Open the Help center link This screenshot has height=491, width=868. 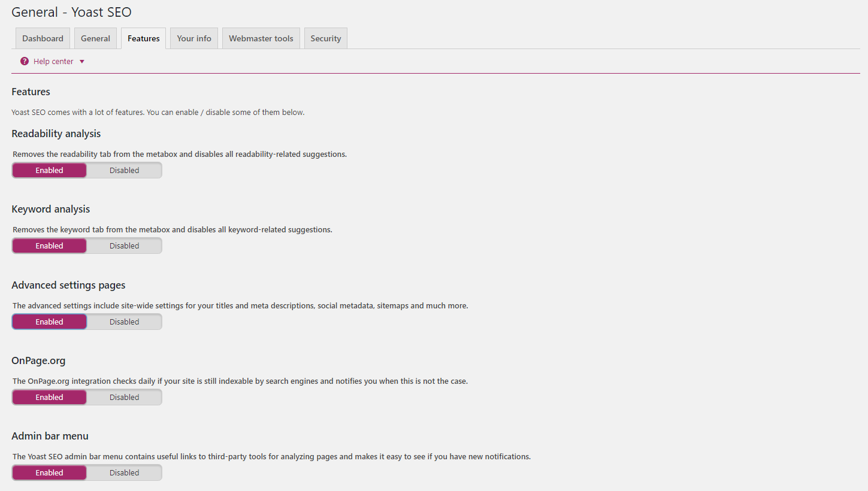coord(53,62)
